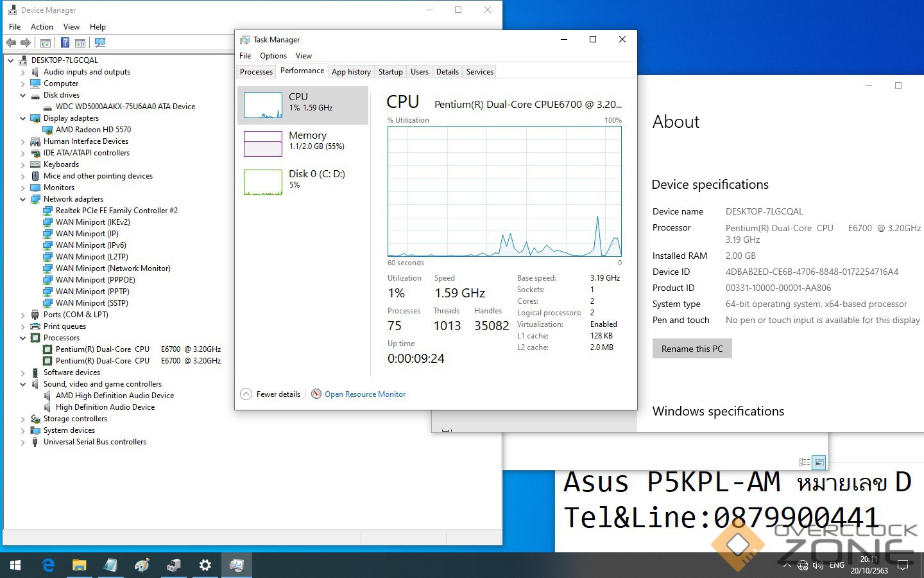Image resolution: width=924 pixels, height=578 pixels.
Task: Collapse the DESKTOP-7LGCQAL root node
Action: tap(11, 60)
